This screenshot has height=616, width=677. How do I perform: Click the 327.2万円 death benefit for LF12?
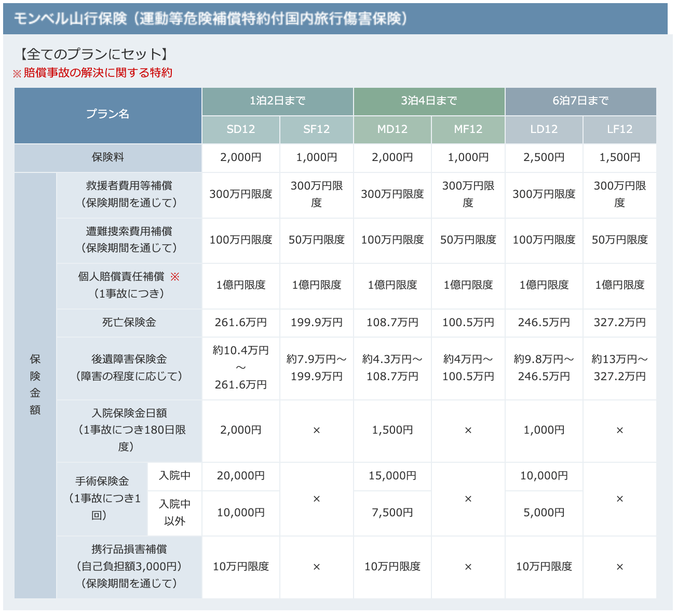(620, 323)
